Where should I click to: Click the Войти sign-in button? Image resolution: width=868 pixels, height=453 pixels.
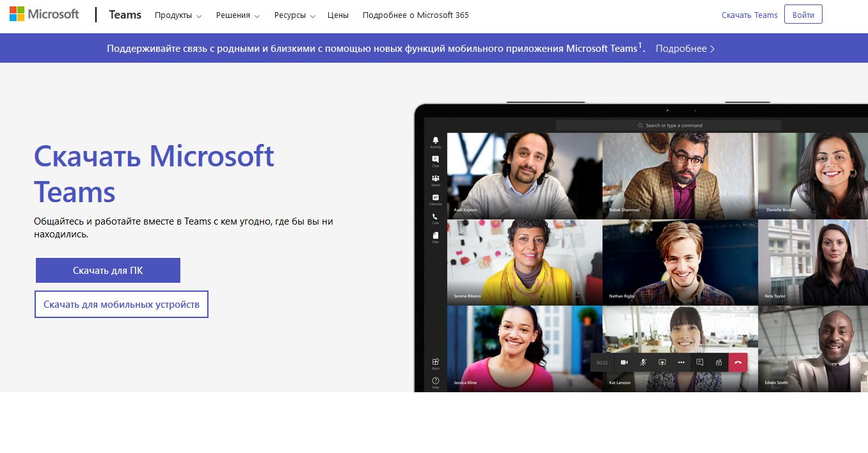coord(803,15)
